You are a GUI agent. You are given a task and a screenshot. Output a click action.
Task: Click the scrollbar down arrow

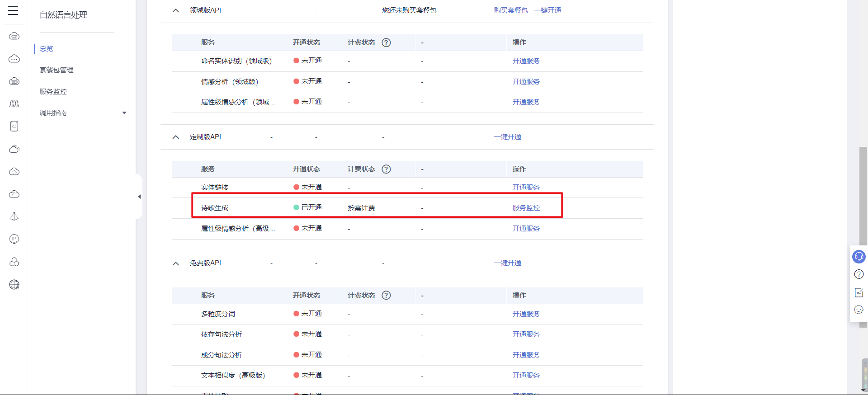tap(864, 390)
